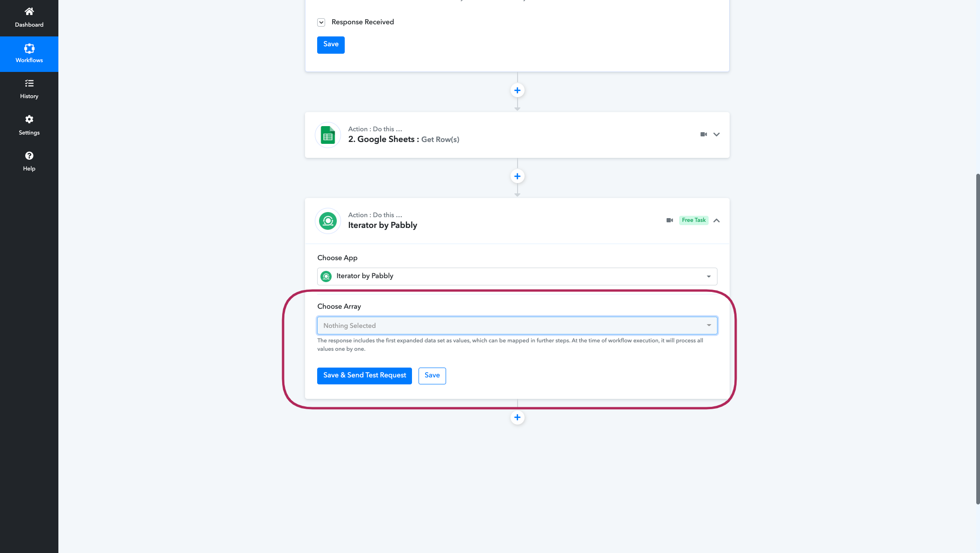Click the Iterator by Pabbly step icon
Viewport: 980px width, 553px height.
(x=328, y=221)
